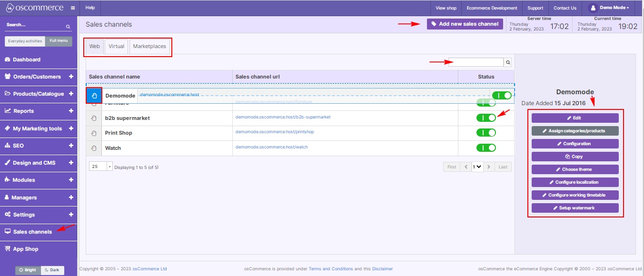Screen dimensions: 644x276
Task: Disable the b2b supermarket status switch
Action: pyautogui.click(x=486, y=118)
